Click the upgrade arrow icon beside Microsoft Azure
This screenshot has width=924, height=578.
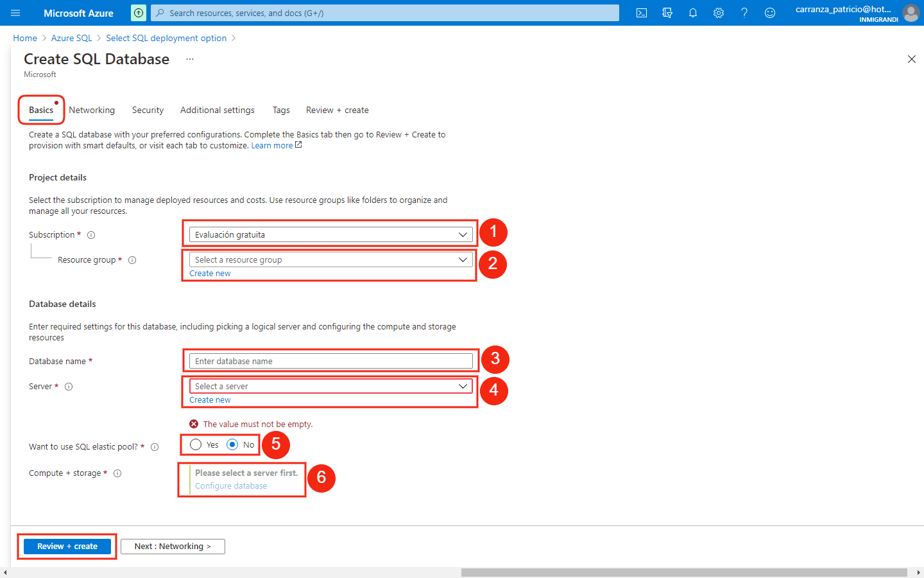pos(139,13)
